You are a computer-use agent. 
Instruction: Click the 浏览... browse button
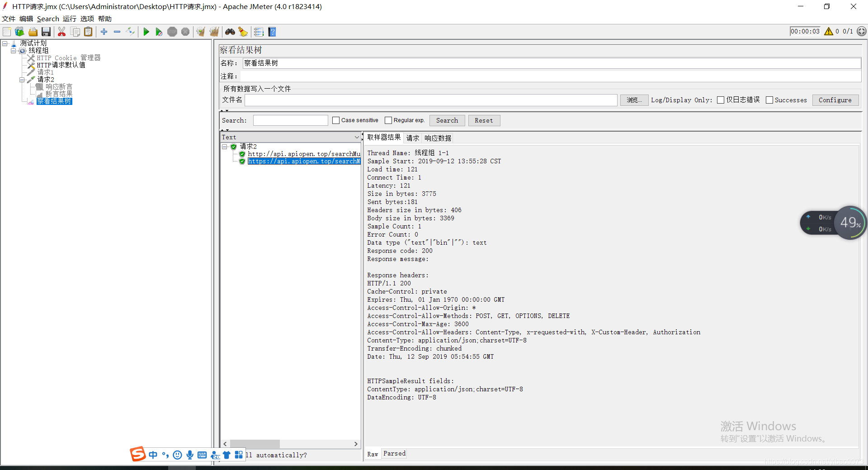pyautogui.click(x=634, y=100)
